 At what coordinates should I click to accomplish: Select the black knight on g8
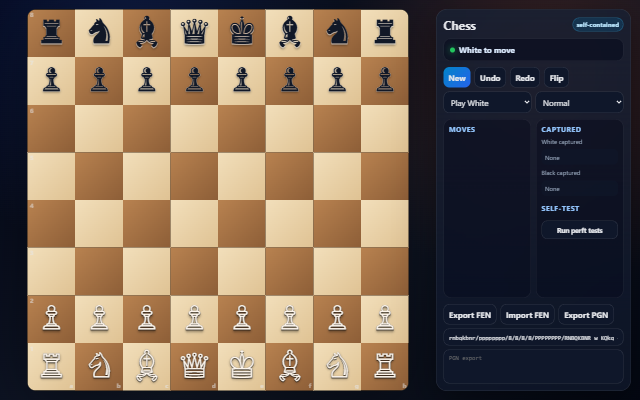coord(337,33)
